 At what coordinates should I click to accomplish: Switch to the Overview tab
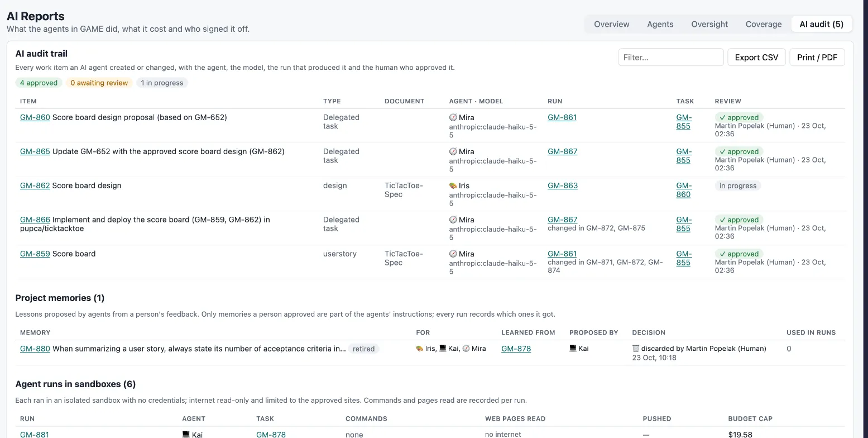(611, 24)
